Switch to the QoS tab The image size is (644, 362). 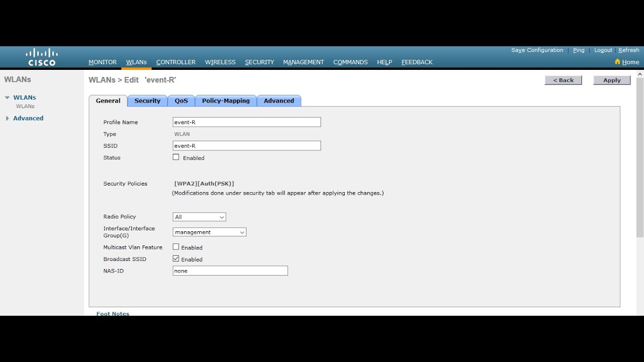[x=181, y=101]
